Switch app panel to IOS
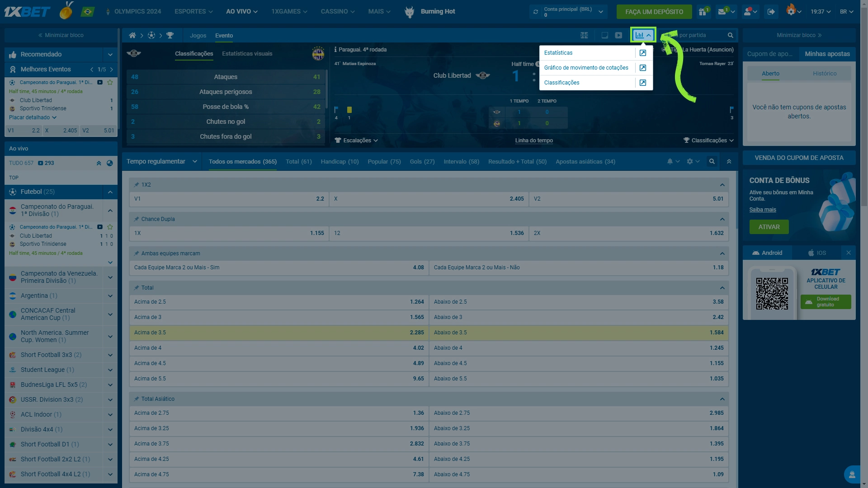Image resolution: width=868 pixels, height=488 pixels. 817,253
